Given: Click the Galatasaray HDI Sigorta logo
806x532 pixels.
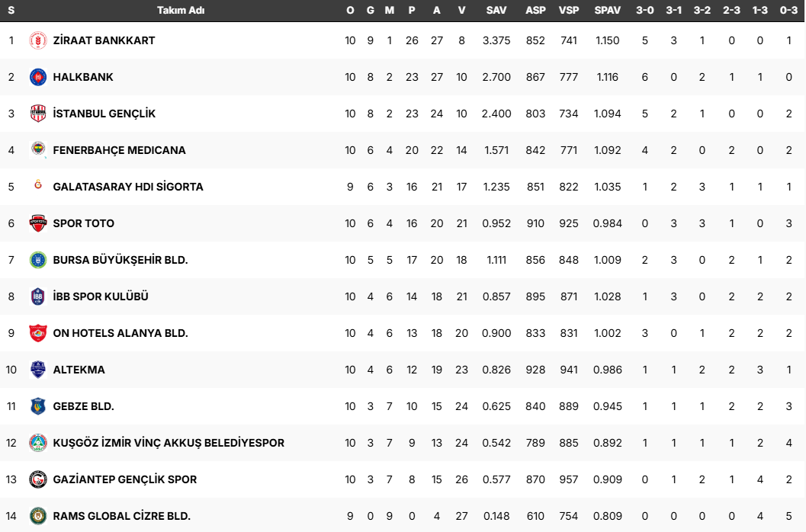Looking at the screenshot, I should point(38,185).
